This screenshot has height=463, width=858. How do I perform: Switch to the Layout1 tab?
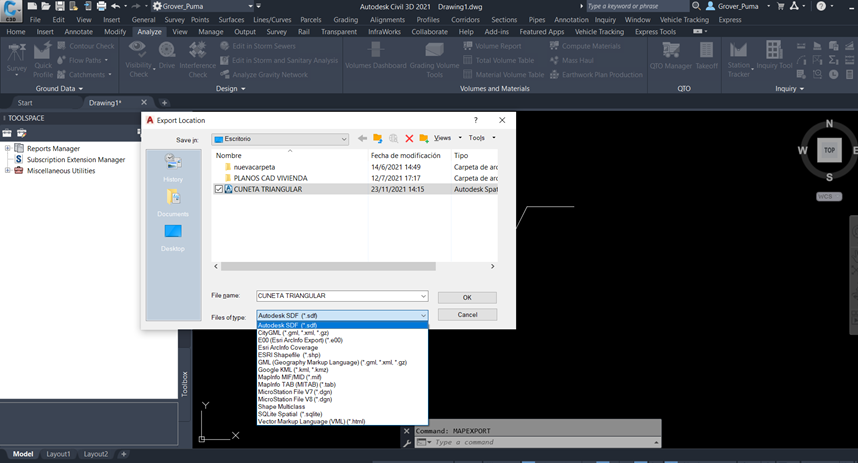point(58,454)
